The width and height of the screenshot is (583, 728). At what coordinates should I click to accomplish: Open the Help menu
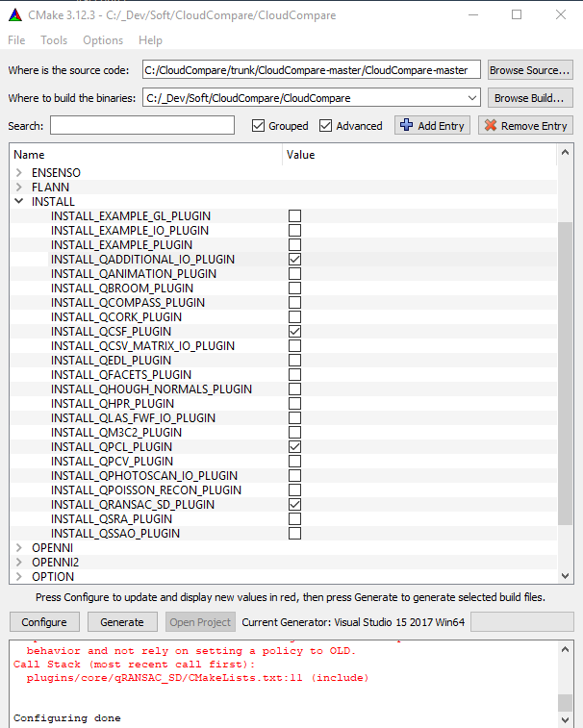coord(150,40)
